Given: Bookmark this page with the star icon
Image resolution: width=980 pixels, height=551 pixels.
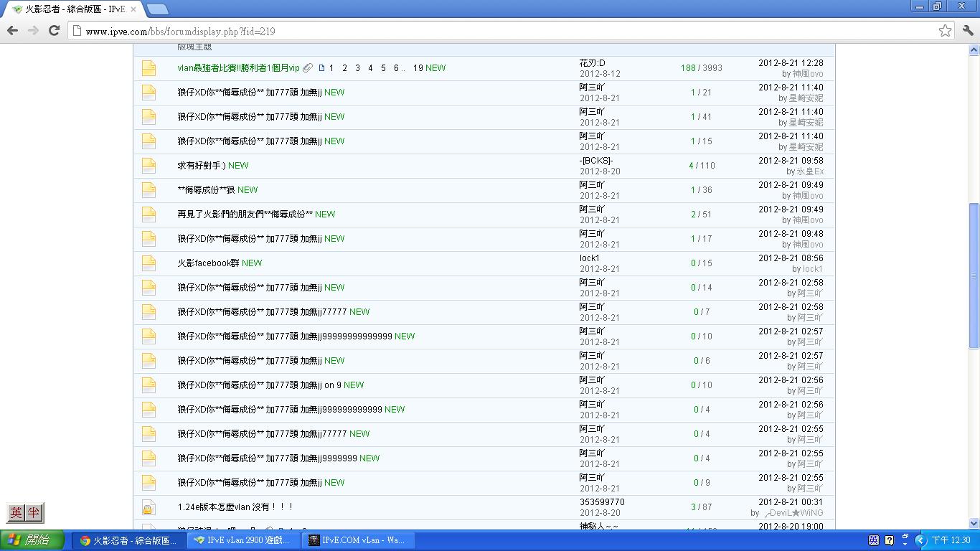Looking at the screenshot, I should (x=946, y=30).
